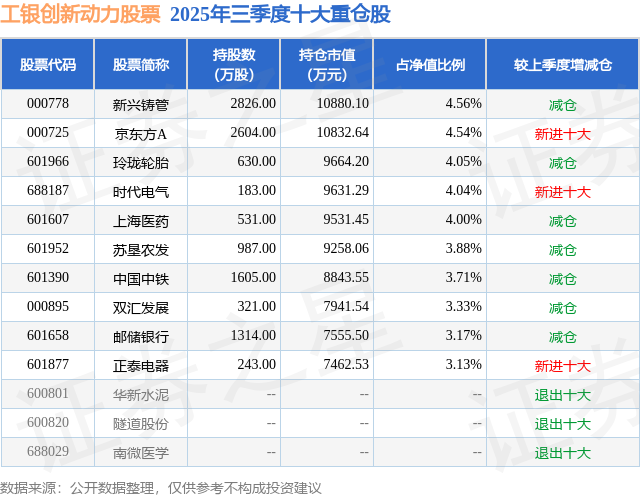Click 新进十大 in the 京东方A row

click(x=563, y=134)
